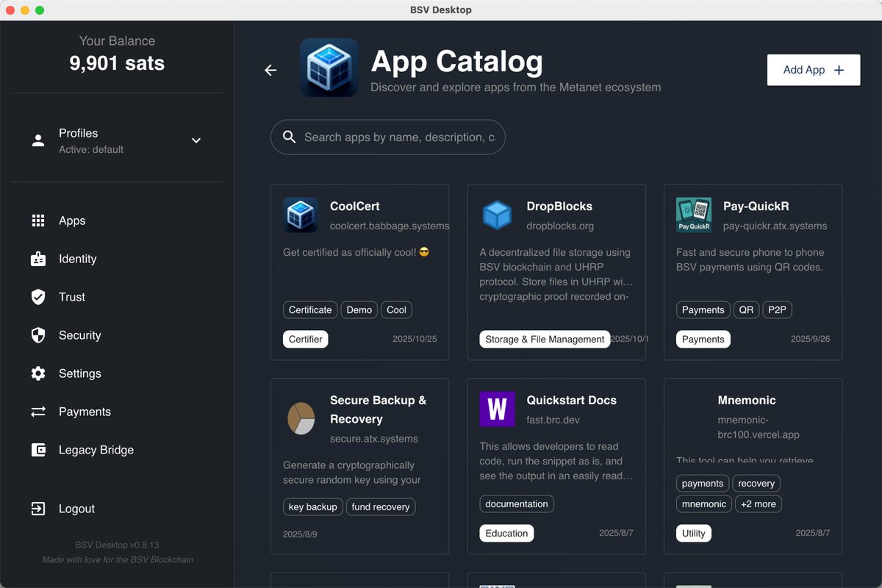The width and height of the screenshot is (882, 588).
Task: Click the Pay-QuickR app icon
Action: pos(694,215)
